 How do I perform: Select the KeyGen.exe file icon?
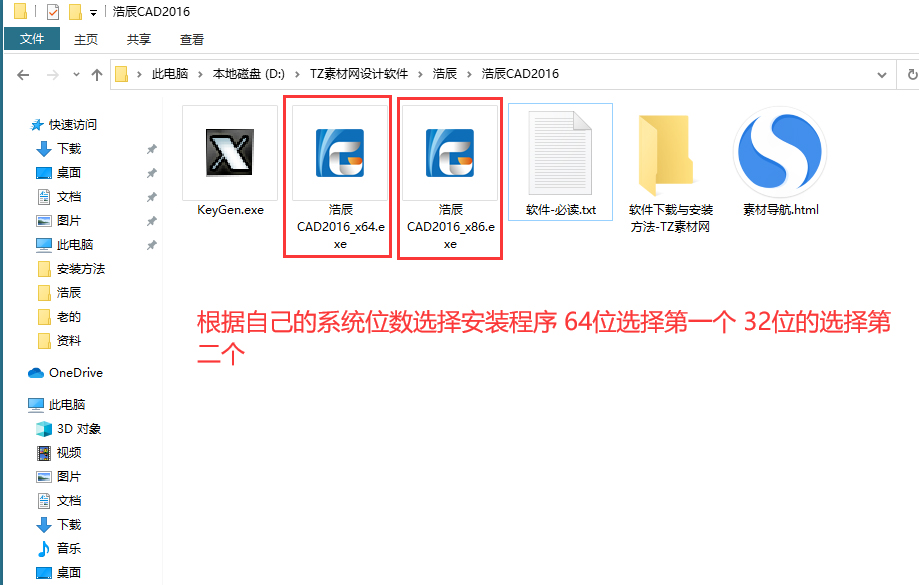point(230,152)
